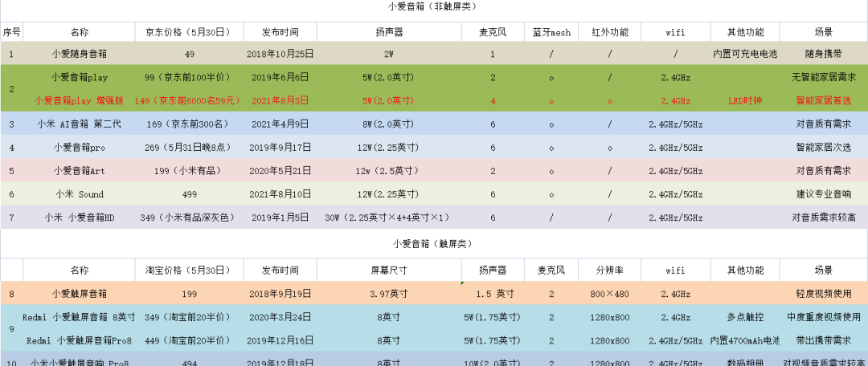Click date cell 2021年8月10日
The width and height of the screenshot is (868, 366).
tap(280, 194)
